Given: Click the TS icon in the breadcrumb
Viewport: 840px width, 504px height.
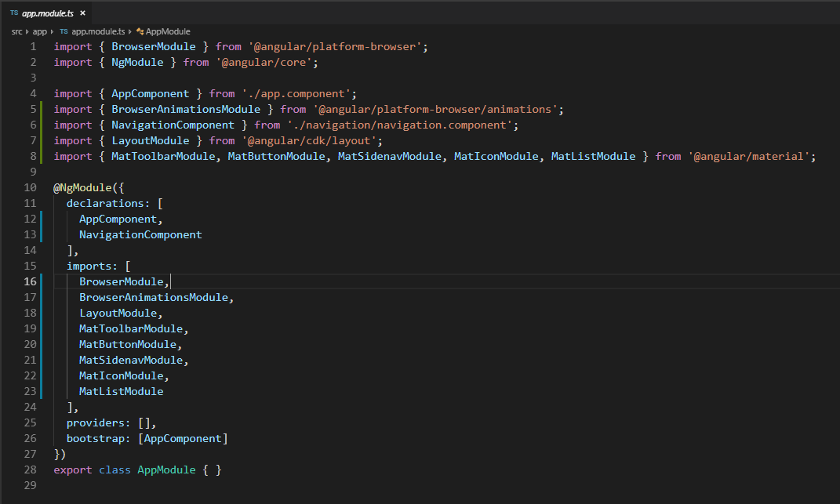Looking at the screenshot, I should coord(64,31).
